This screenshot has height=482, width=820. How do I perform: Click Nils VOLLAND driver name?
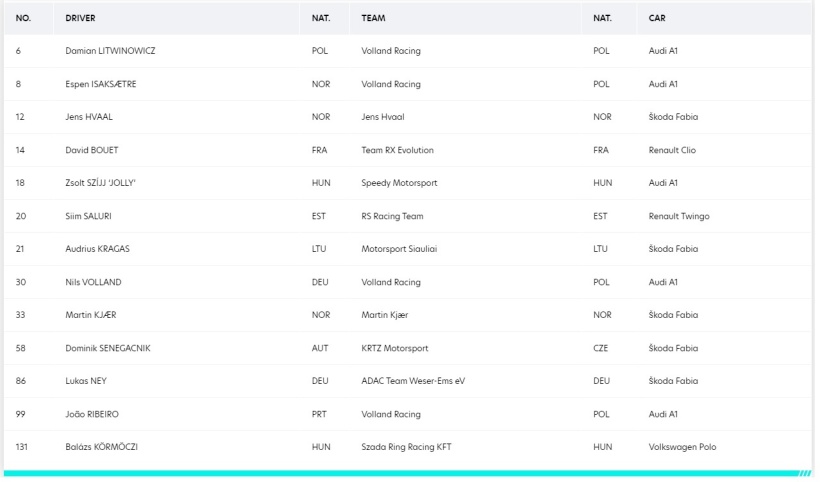(x=93, y=282)
